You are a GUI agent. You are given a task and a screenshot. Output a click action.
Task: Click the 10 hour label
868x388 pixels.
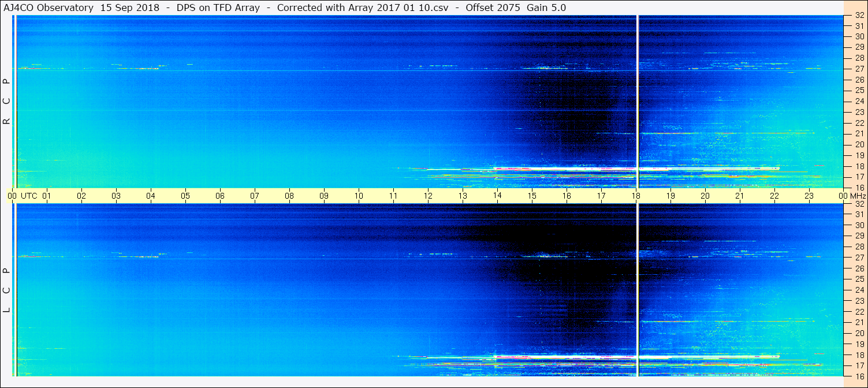(359, 196)
